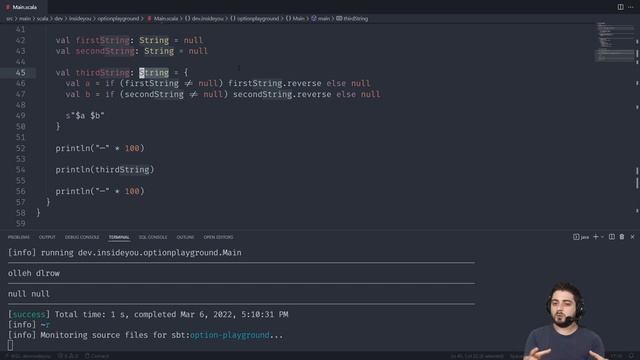The width and height of the screenshot is (640, 360).
Task: Open terminal launch profile dropdown arrow
Action: tap(602, 237)
